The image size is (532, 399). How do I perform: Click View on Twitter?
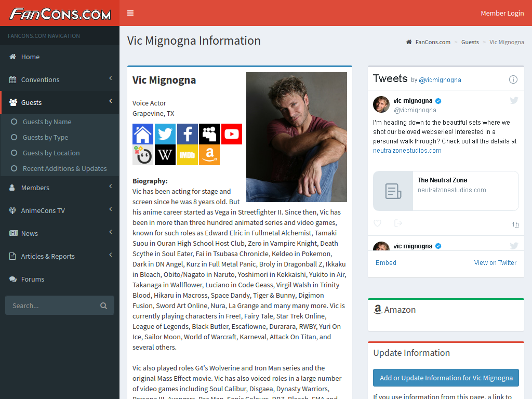tap(495, 262)
